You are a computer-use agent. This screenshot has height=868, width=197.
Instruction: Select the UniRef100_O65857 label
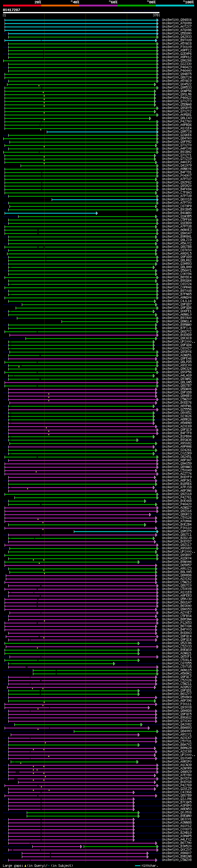[x=177, y=565]
